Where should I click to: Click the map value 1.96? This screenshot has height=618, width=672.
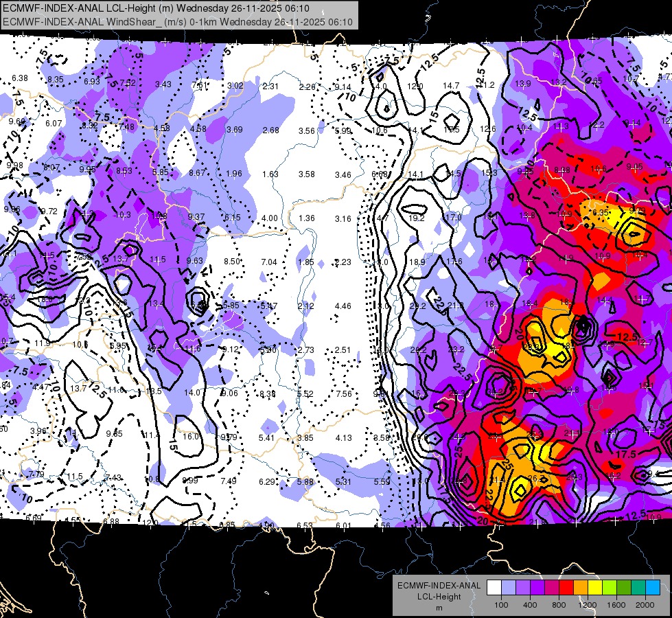click(234, 174)
